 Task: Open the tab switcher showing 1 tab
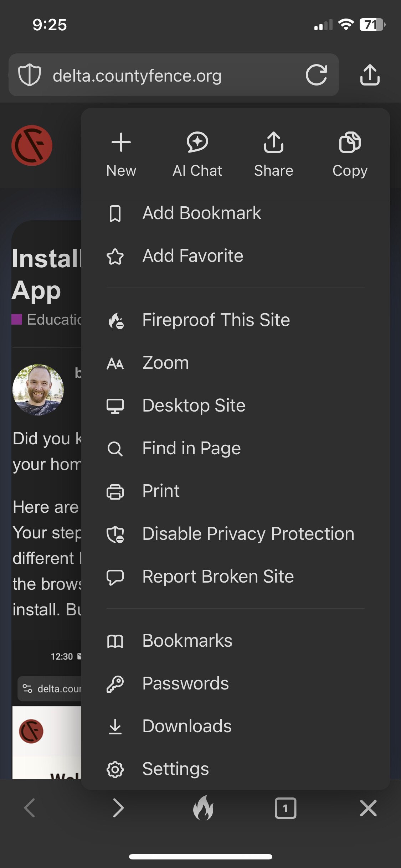click(x=286, y=808)
